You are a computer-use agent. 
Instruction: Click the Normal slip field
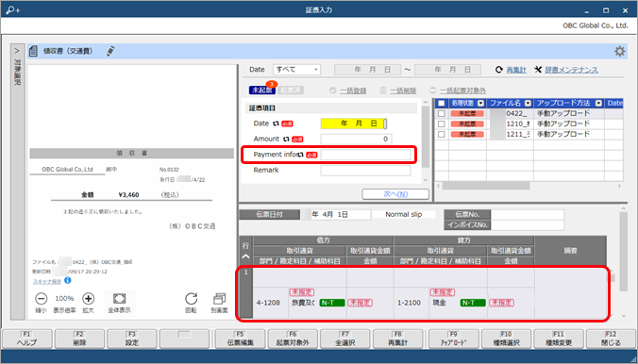pos(404,214)
